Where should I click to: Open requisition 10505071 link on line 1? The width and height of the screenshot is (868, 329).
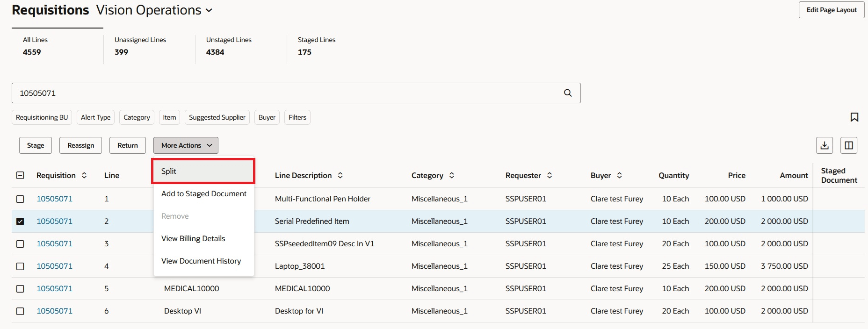55,199
